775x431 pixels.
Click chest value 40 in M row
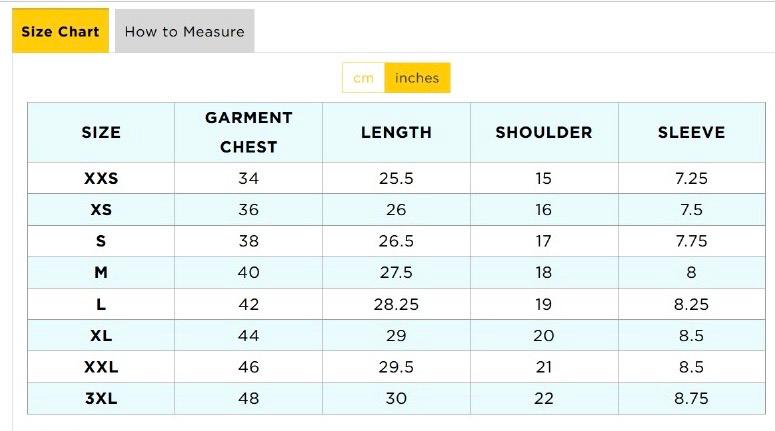(248, 272)
